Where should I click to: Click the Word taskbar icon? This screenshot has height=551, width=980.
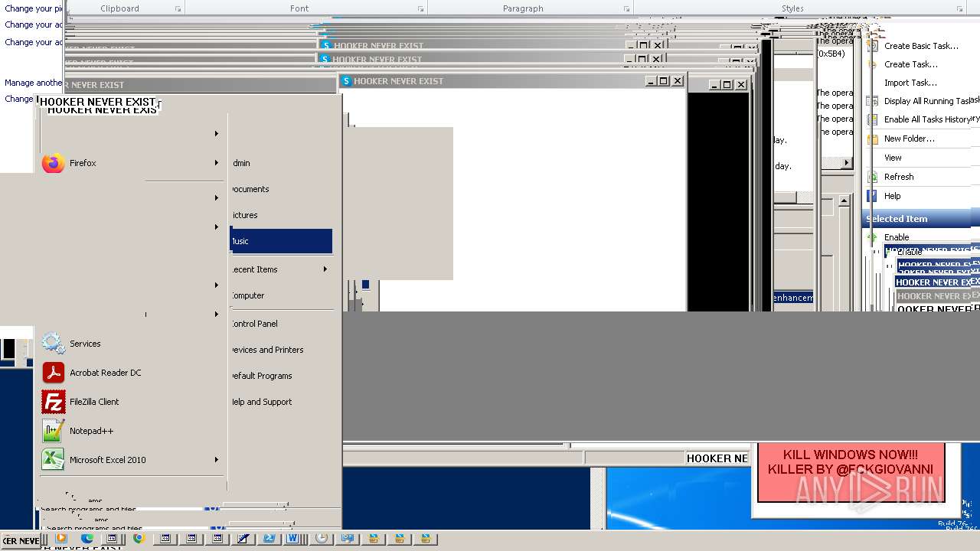click(x=292, y=539)
